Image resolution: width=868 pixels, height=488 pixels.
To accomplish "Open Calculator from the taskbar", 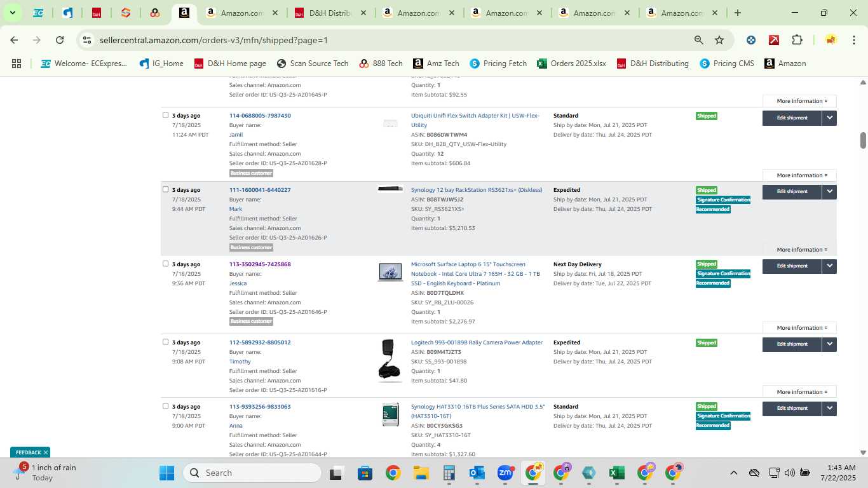I will 449,473.
